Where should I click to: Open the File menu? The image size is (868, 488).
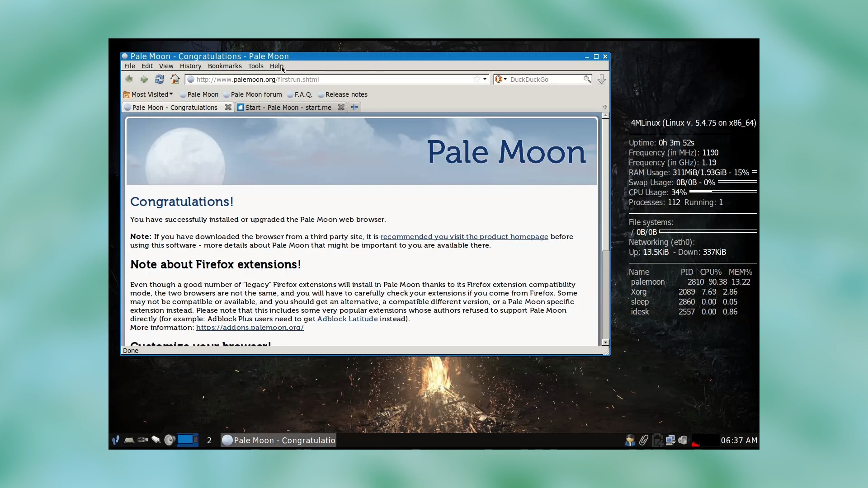coord(130,66)
